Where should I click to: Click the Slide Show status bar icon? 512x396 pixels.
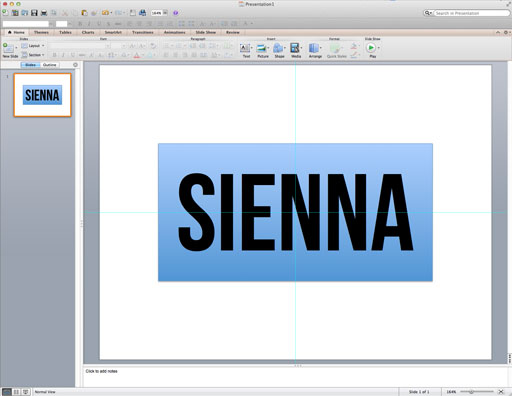[x=25, y=392]
